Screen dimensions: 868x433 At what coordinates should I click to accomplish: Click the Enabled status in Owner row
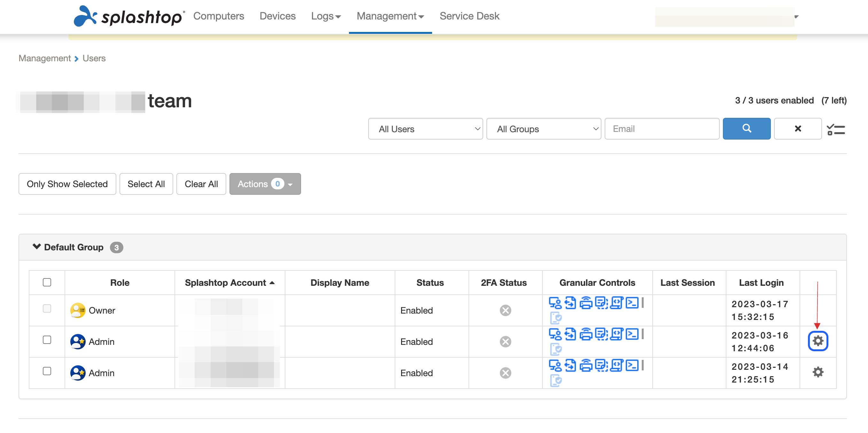416,310
